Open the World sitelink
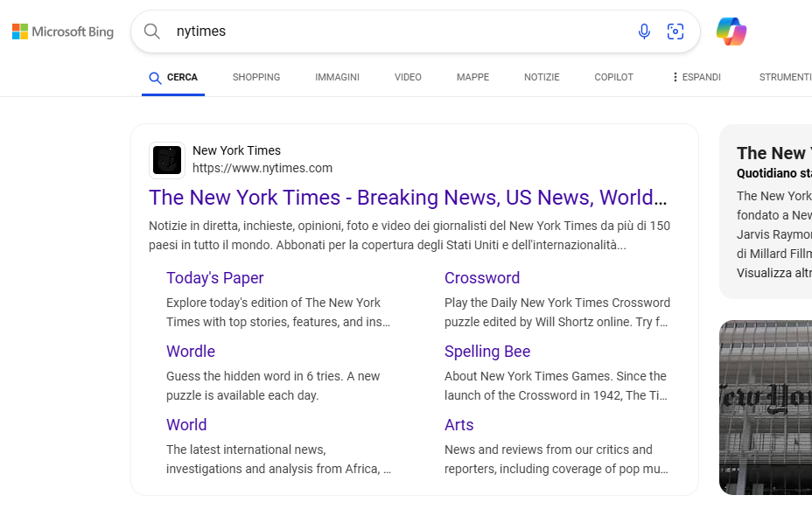The width and height of the screenshot is (812, 509). click(186, 425)
